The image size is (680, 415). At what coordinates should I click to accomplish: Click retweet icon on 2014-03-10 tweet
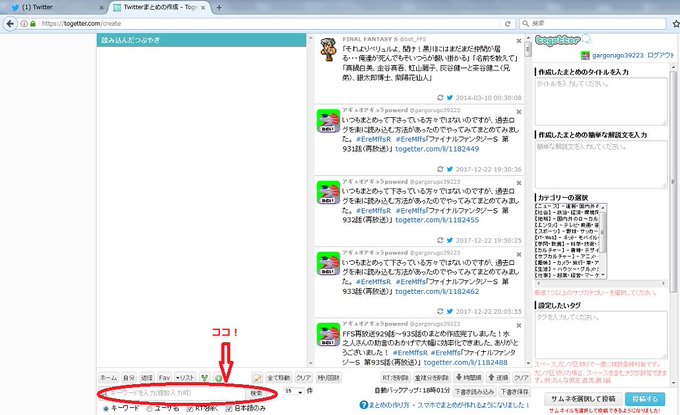pos(440,98)
